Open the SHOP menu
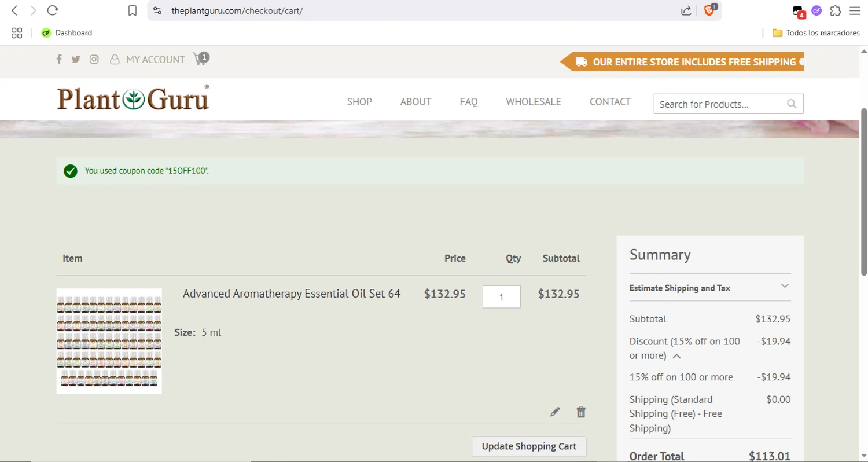 (x=359, y=102)
